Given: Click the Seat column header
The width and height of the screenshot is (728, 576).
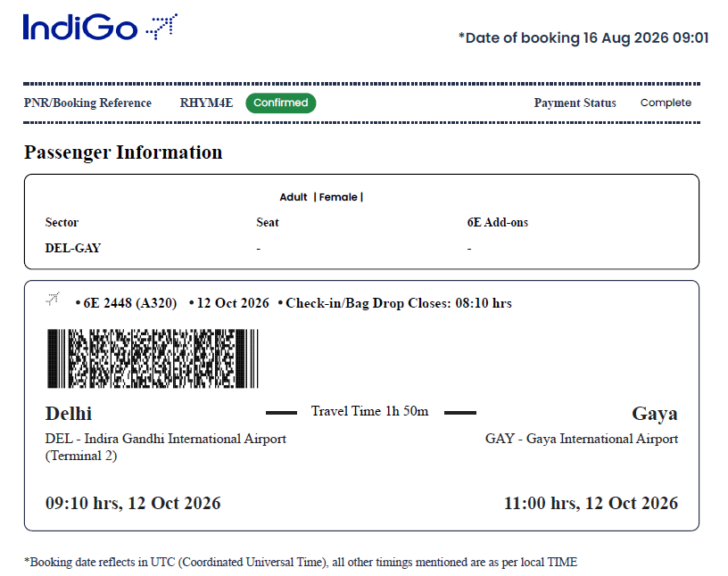Looking at the screenshot, I should point(268,222).
